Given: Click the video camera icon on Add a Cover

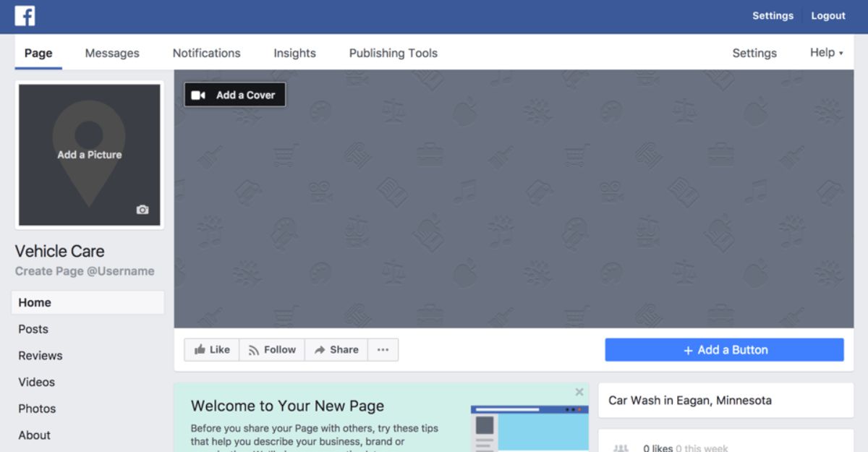Looking at the screenshot, I should point(198,95).
